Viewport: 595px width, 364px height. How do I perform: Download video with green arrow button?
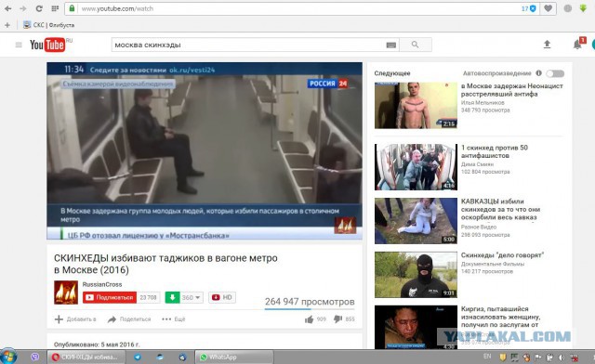tap(172, 297)
